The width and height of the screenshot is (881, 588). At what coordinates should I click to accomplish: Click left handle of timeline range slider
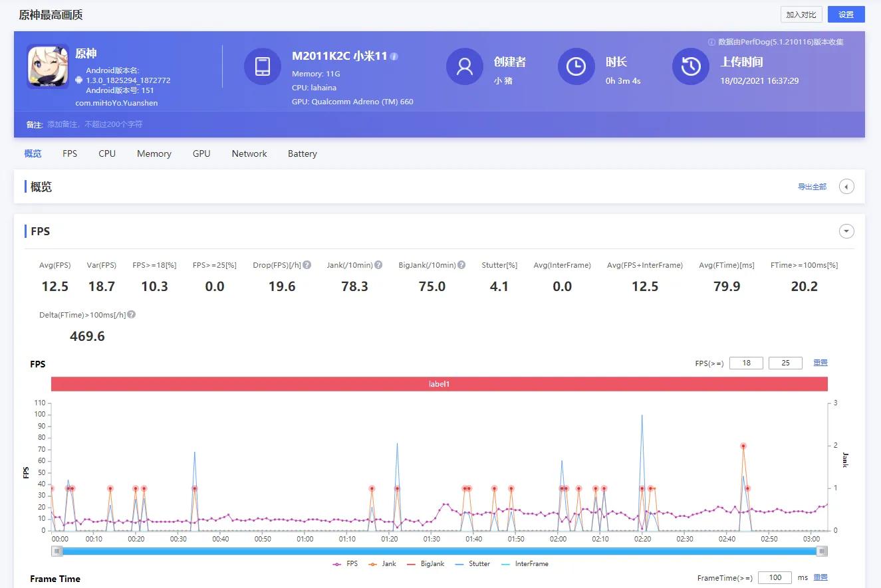click(x=57, y=551)
